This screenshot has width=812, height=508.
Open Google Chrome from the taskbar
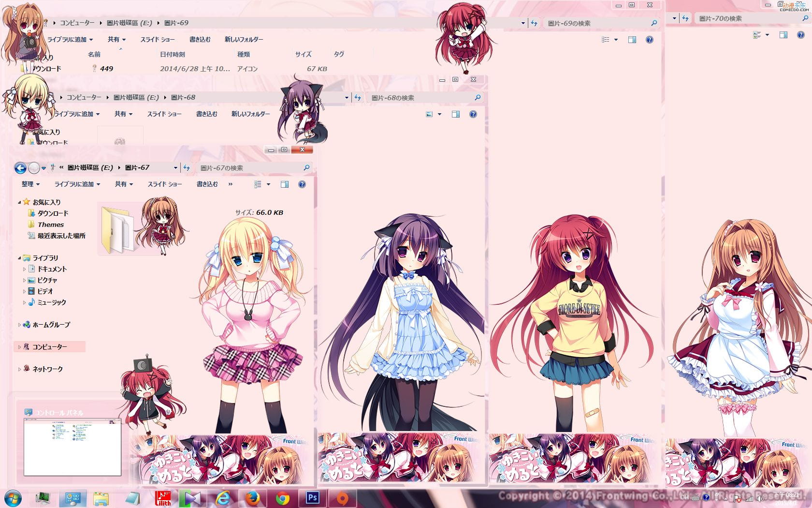(283, 498)
